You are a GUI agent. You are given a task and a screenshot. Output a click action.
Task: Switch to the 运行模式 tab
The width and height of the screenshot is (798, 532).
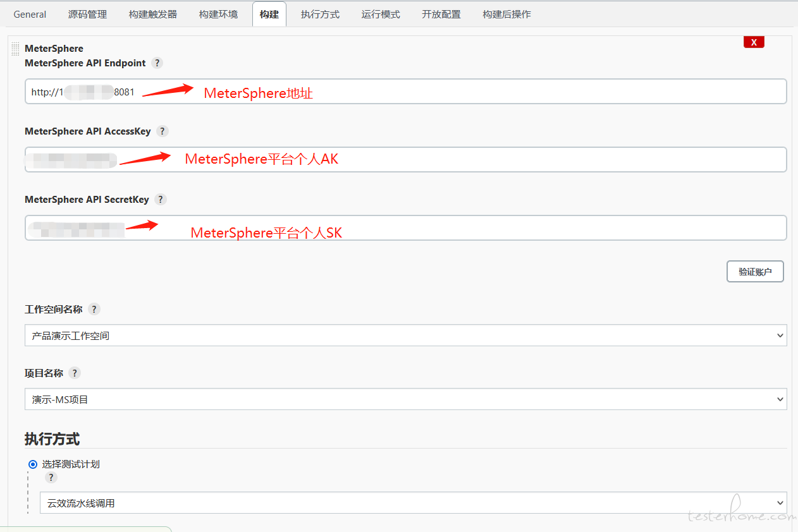381,15
